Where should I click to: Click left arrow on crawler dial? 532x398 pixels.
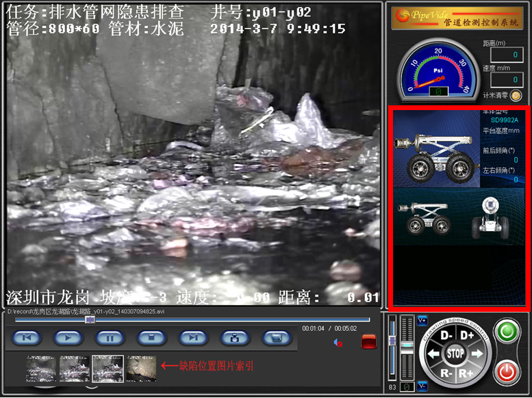pos(433,354)
